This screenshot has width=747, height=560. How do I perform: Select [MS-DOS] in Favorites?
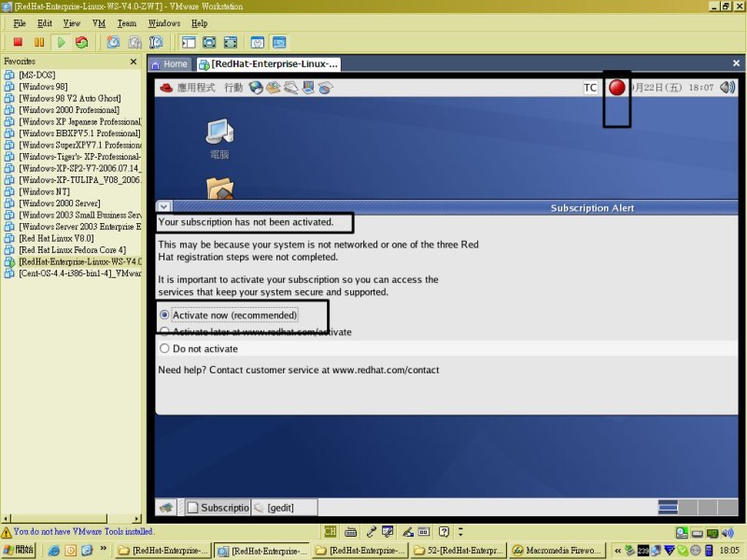pyautogui.click(x=36, y=75)
